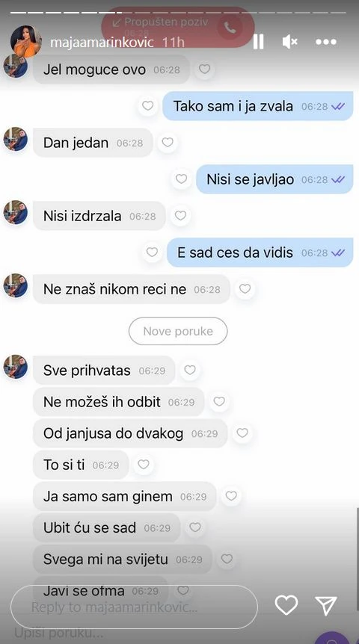Toggle like on 'Ne znaš nikom reci ne'
Image resolution: width=359 pixels, height=644 pixels.
coord(245,288)
